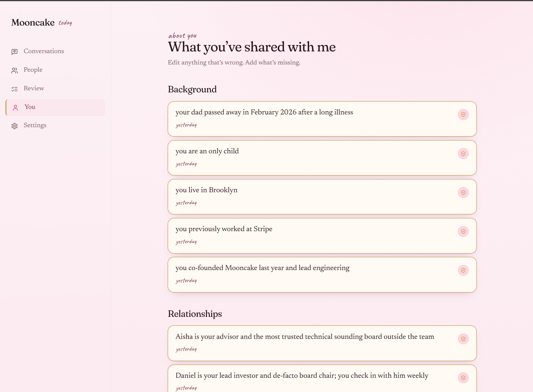Click 'you are an only child' text to edit

(x=207, y=151)
